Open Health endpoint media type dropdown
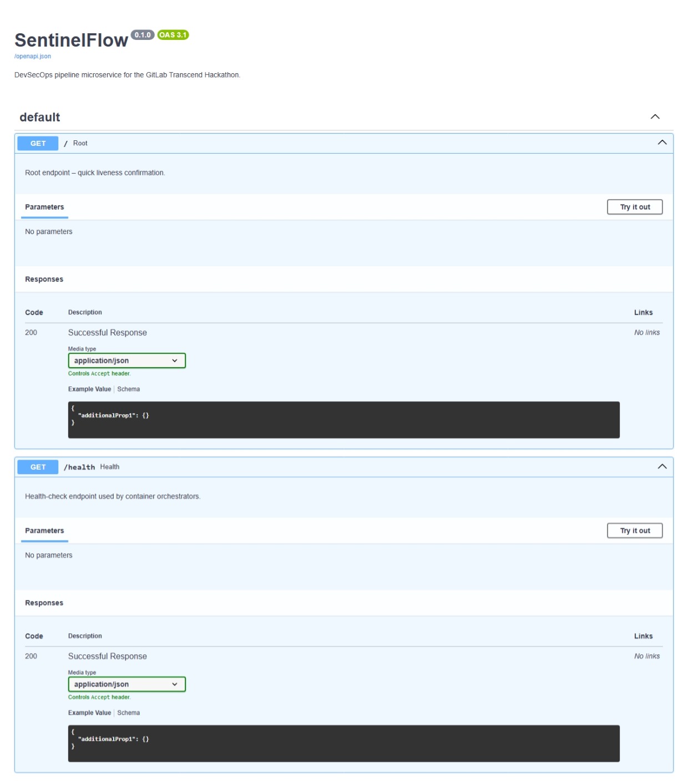This screenshot has width=688, height=784. (x=127, y=684)
